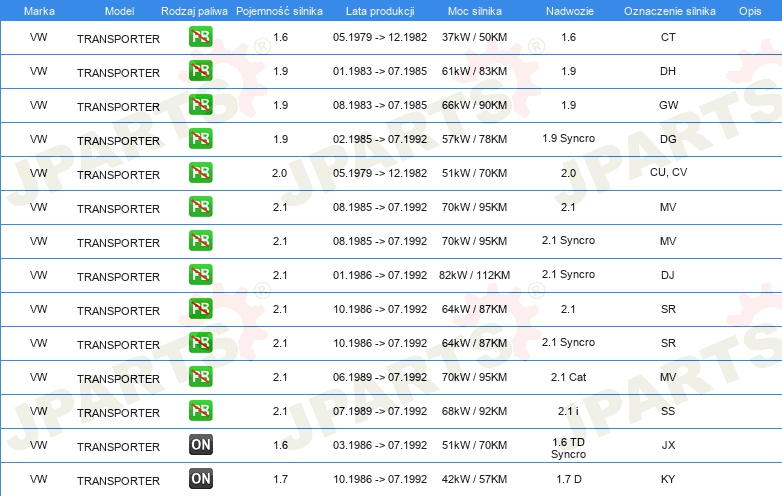Select engine code JX cell
782x496 pixels.
668,445
